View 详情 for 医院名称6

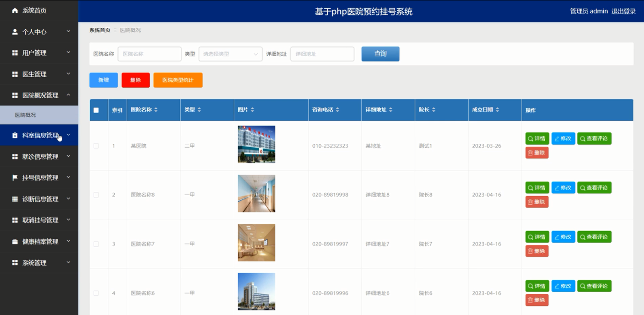coord(537,286)
